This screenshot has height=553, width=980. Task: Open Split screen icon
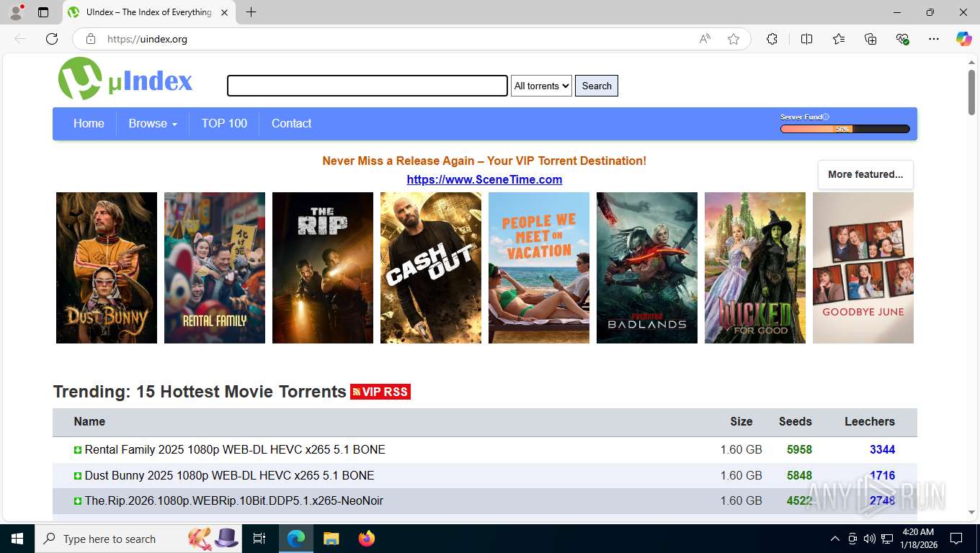(806, 39)
